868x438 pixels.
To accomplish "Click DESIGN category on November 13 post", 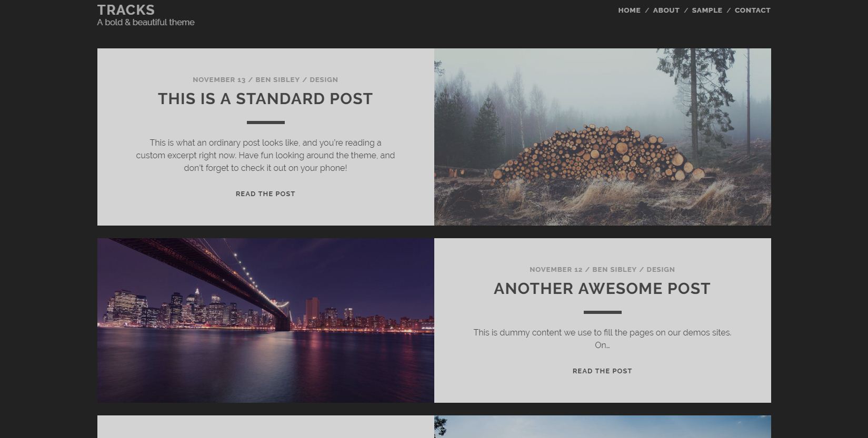I will (324, 80).
